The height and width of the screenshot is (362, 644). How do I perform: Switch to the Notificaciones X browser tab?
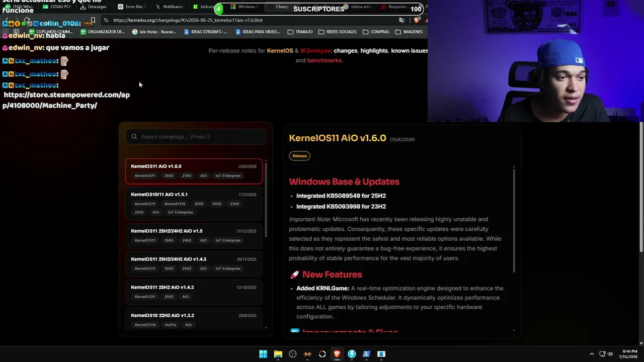click(170, 7)
